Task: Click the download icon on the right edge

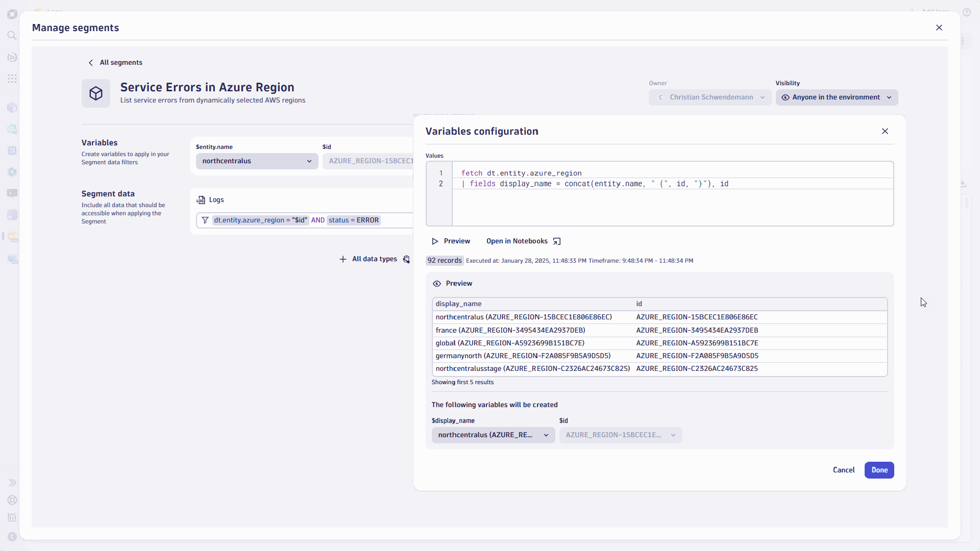Action: point(964,184)
